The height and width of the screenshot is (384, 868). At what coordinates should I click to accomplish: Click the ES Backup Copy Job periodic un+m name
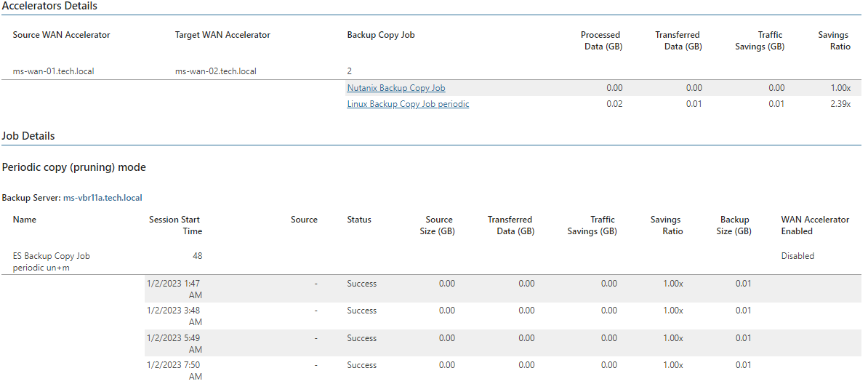(x=52, y=262)
